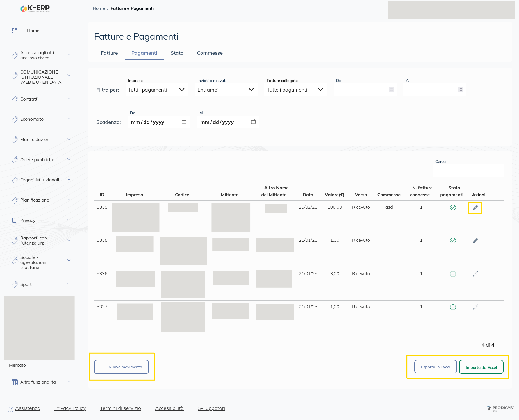This screenshot has width=519, height=420.
Task: Switch to the Commesse tab
Action: coord(210,53)
